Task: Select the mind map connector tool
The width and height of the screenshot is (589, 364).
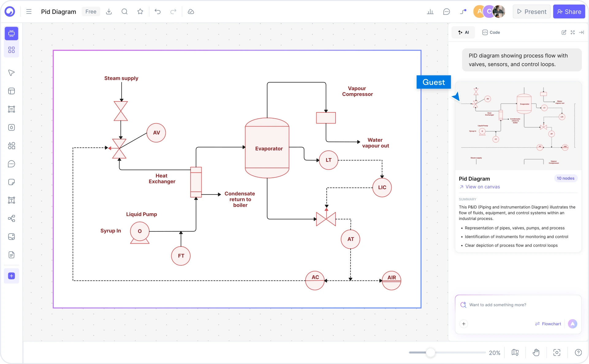Action: [11, 218]
